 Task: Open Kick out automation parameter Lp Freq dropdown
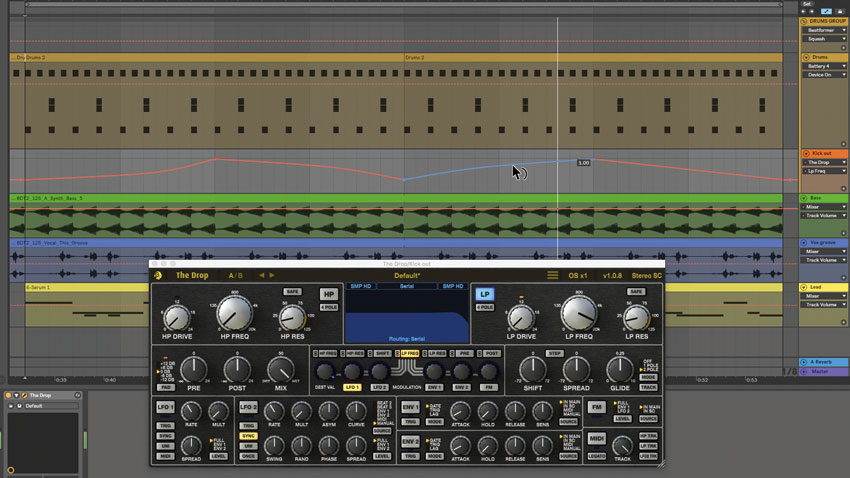point(824,171)
